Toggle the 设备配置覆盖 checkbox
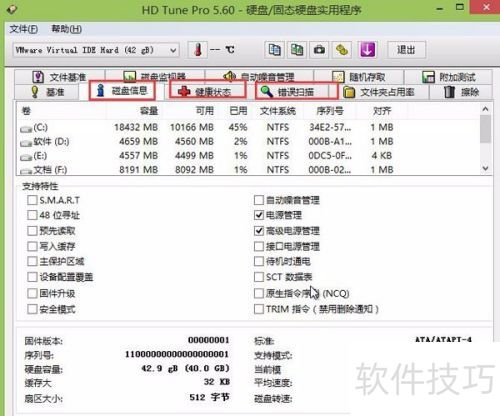 32,277
